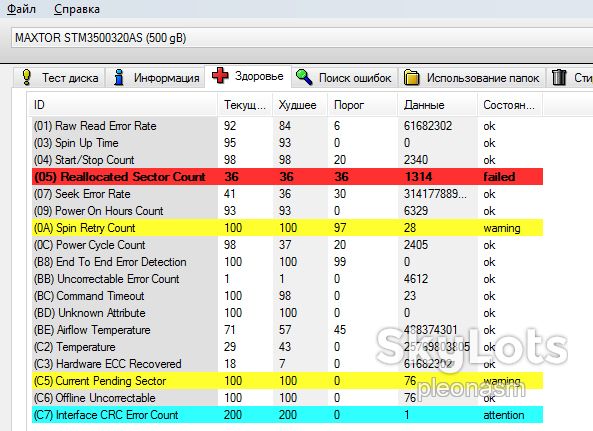Click the 61682302 Raw Read Error data value
Screen dimensions: 593x431
coord(428,126)
